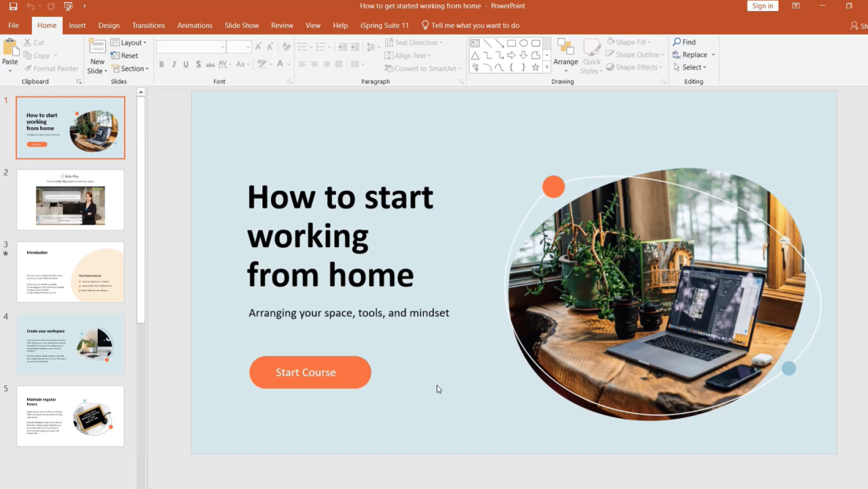Open the Customize Quick Access Toolbar dropdown
Viewport: 868px width, 489px height.
85,6
